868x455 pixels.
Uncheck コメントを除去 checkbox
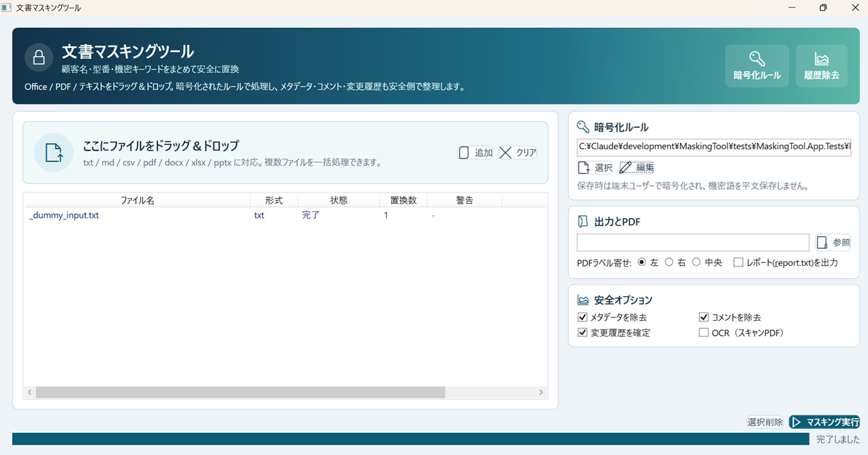(x=704, y=317)
